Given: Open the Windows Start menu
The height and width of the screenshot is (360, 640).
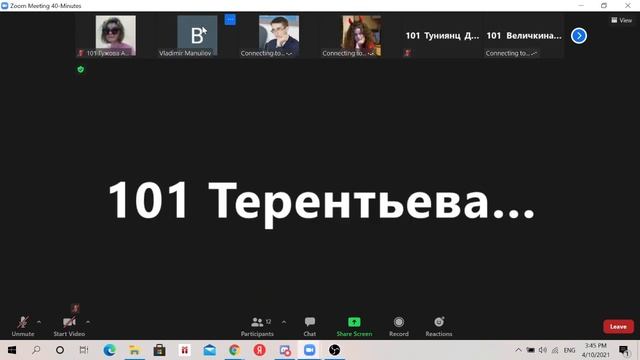Looking at the screenshot, I should [12, 350].
